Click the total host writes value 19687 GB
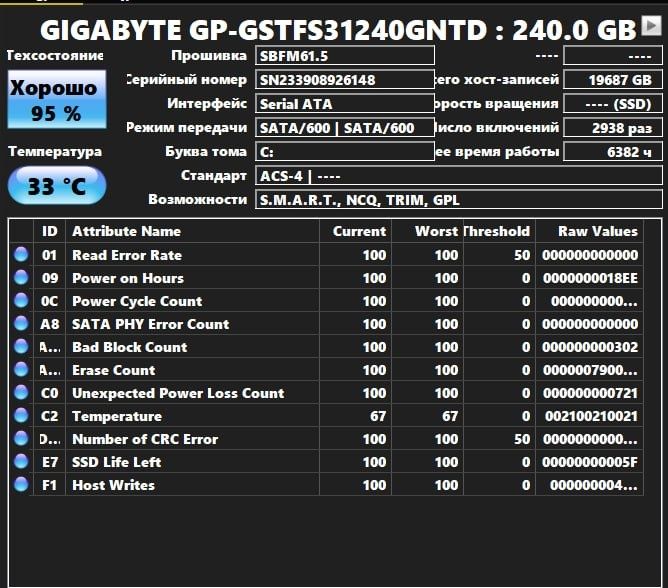The width and height of the screenshot is (668, 588). click(613, 80)
